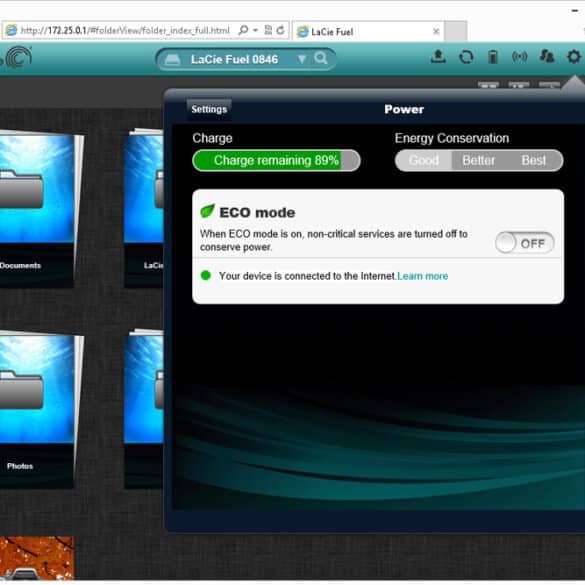
Task: Open a new browser tab
Action: point(456,32)
